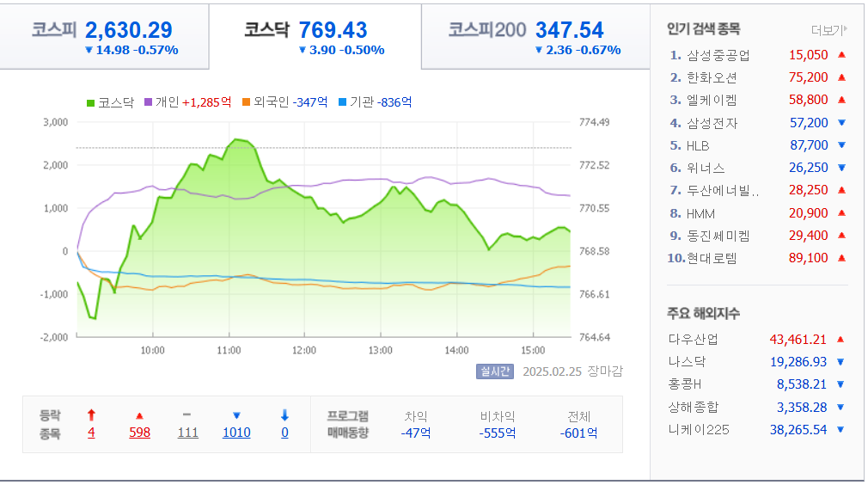Open the 111 unchanged stocks list
The width and height of the screenshot is (868, 485).
click(187, 433)
